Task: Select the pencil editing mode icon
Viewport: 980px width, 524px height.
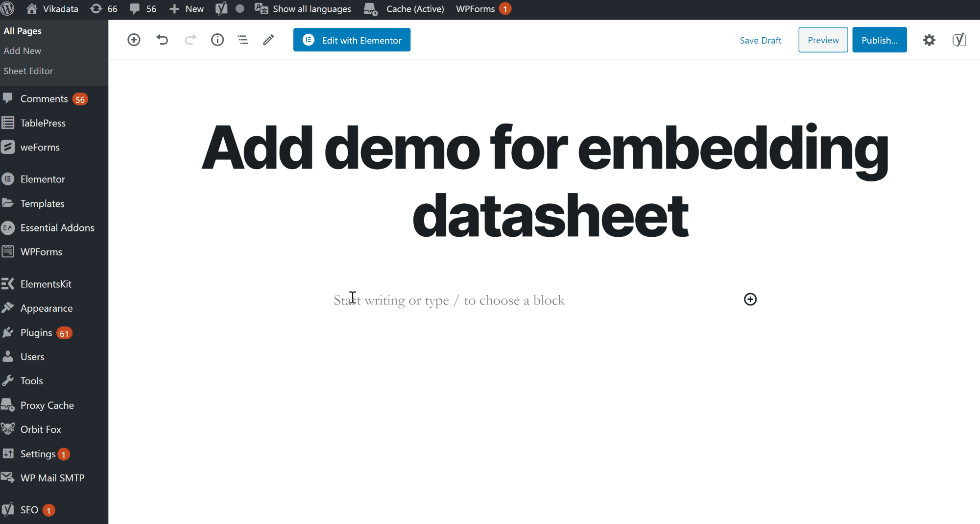Action: click(x=268, y=40)
